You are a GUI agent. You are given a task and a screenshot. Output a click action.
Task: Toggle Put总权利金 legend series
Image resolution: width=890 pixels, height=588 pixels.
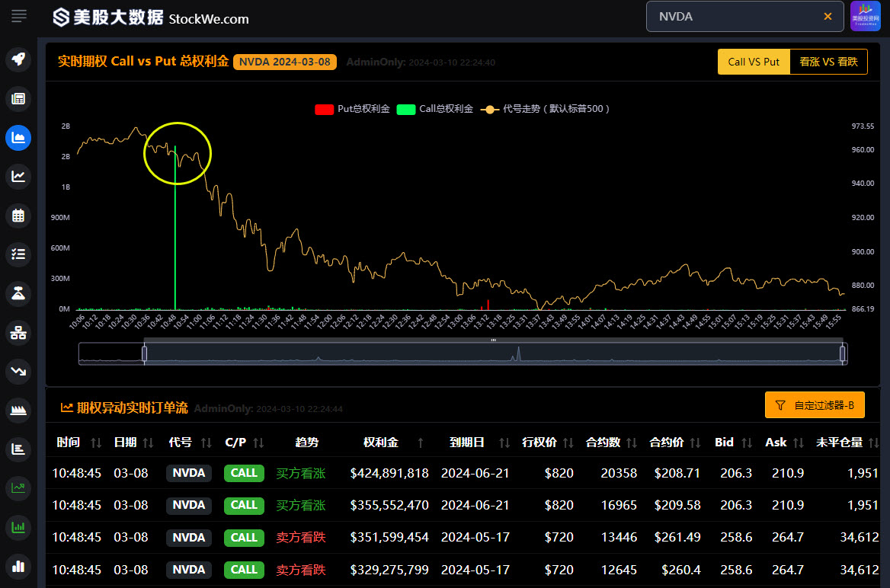point(353,109)
